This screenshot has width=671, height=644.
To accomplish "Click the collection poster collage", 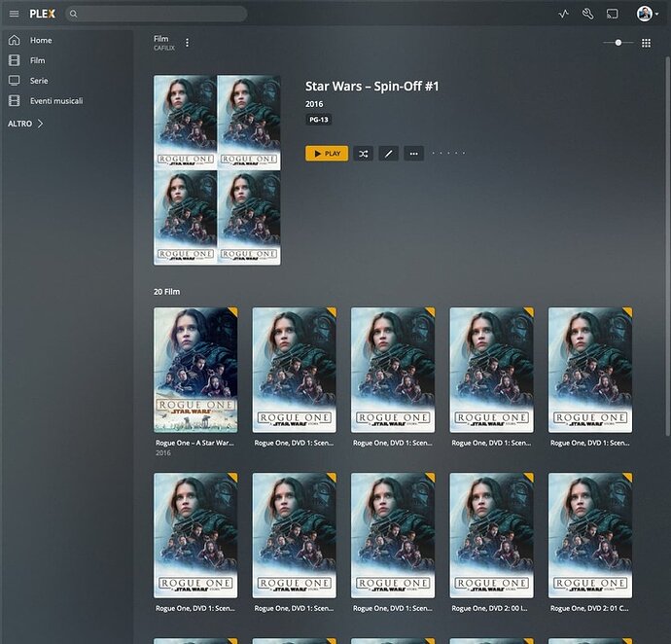I will tap(217, 170).
